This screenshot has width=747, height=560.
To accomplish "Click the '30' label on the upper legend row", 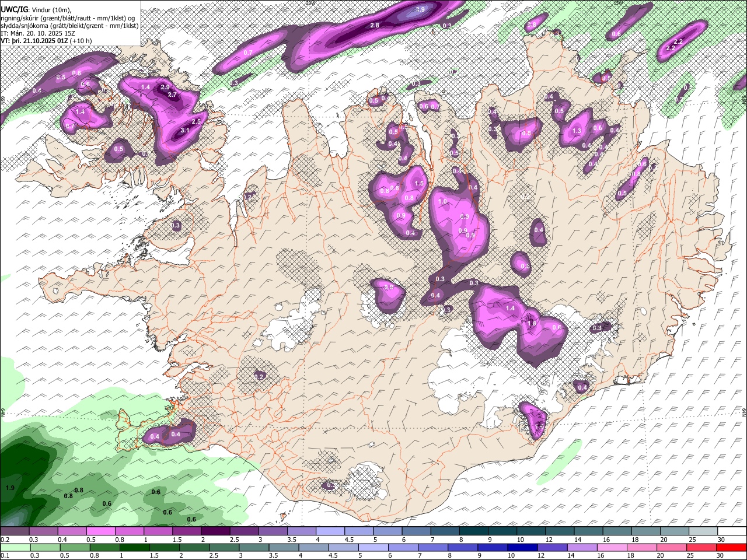I will click(x=721, y=540).
